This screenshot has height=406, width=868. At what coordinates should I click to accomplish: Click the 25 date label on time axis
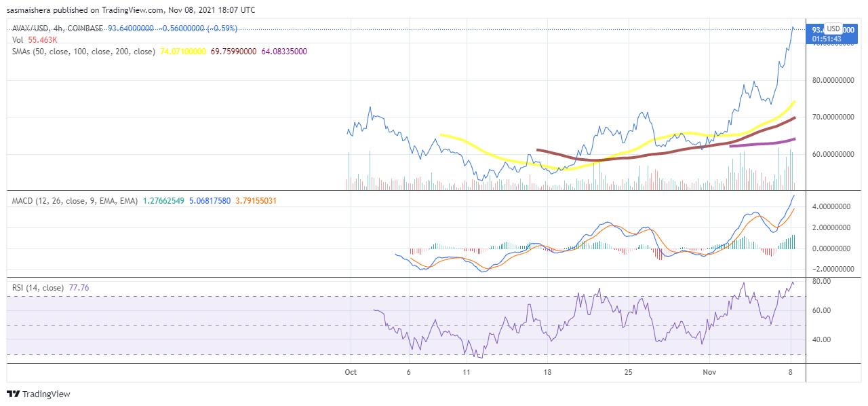pos(629,372)
